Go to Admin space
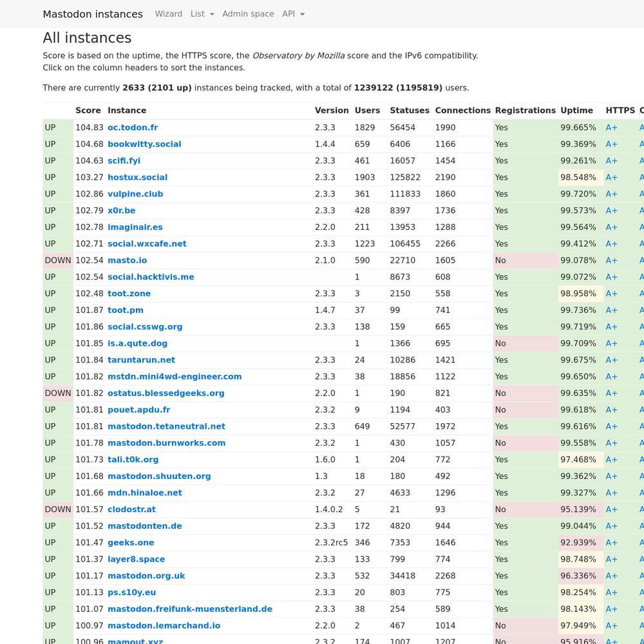 [248, 14]
